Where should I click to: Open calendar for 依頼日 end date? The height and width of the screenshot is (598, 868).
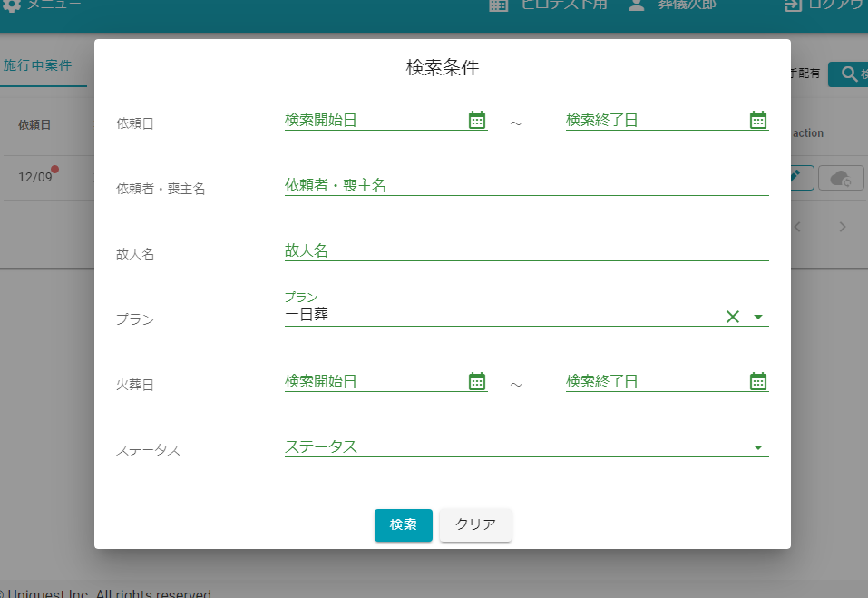tap(758, 120)
